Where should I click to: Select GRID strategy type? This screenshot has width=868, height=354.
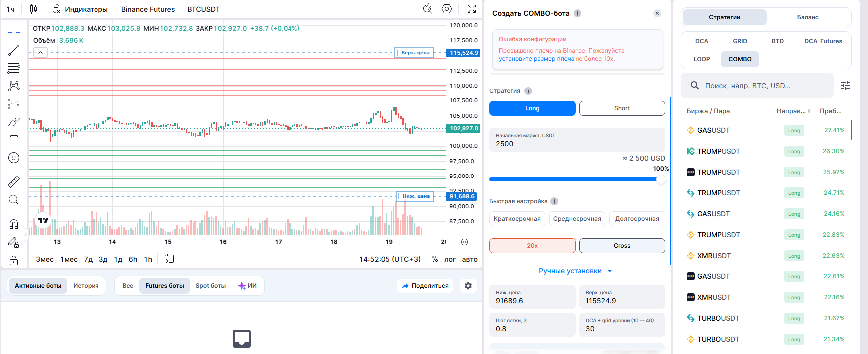click(x=740, y=41)
